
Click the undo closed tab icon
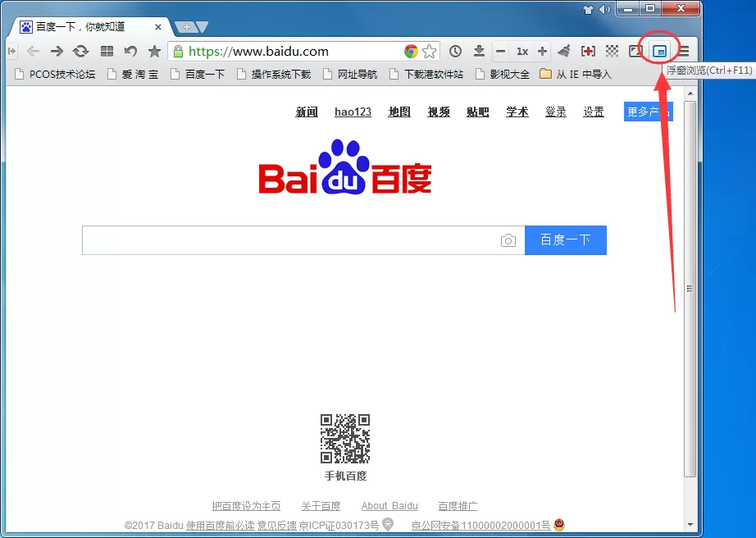tap(130, 51)
